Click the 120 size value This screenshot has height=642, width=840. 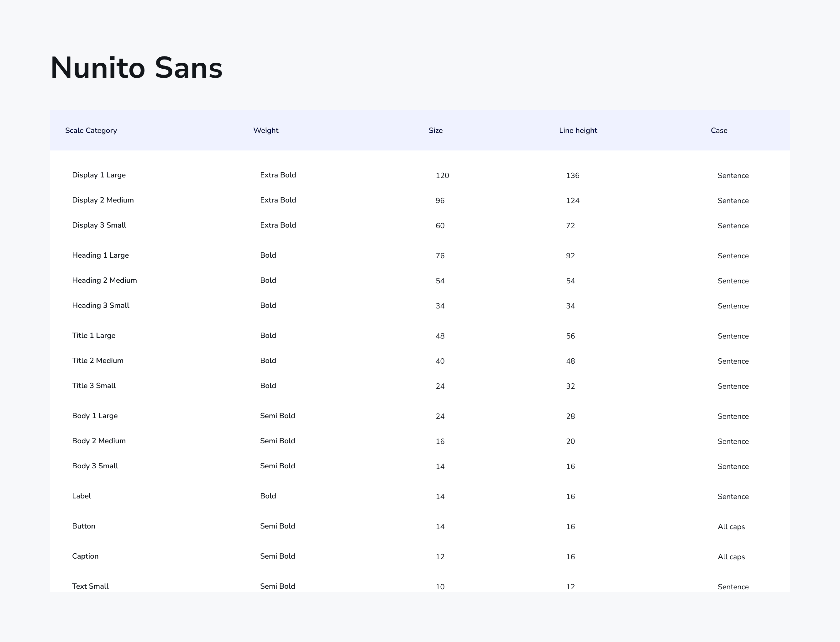point(442,176)
